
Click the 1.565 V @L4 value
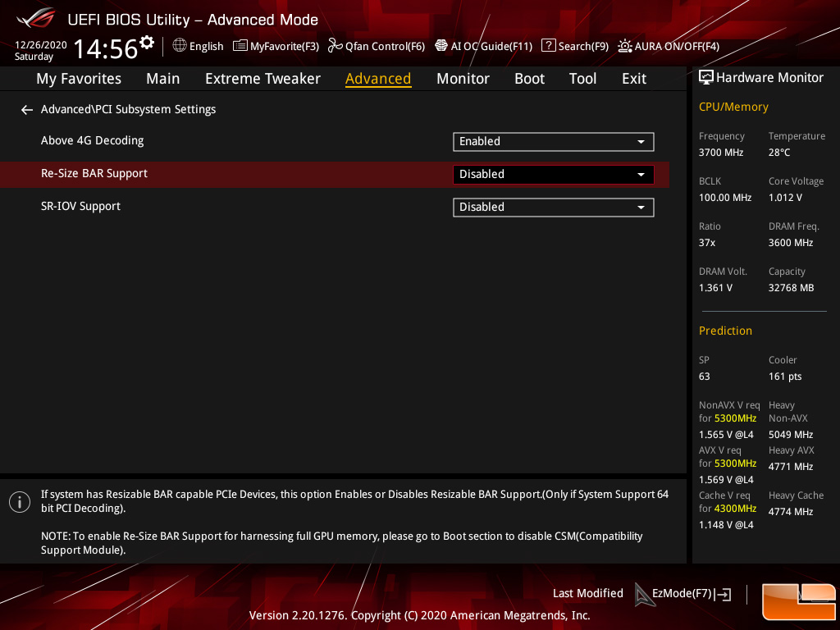point(726,435)
